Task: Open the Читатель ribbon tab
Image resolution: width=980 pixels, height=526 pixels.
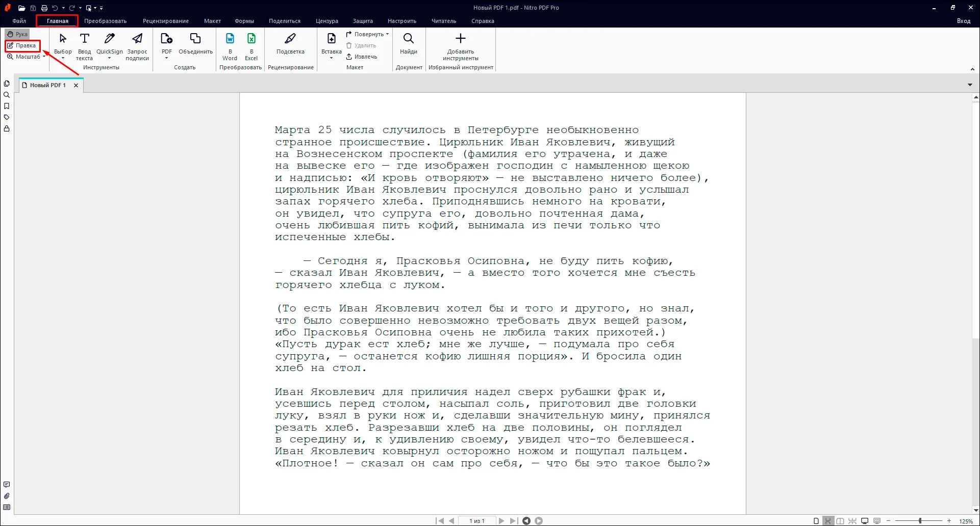Action: 444,21
